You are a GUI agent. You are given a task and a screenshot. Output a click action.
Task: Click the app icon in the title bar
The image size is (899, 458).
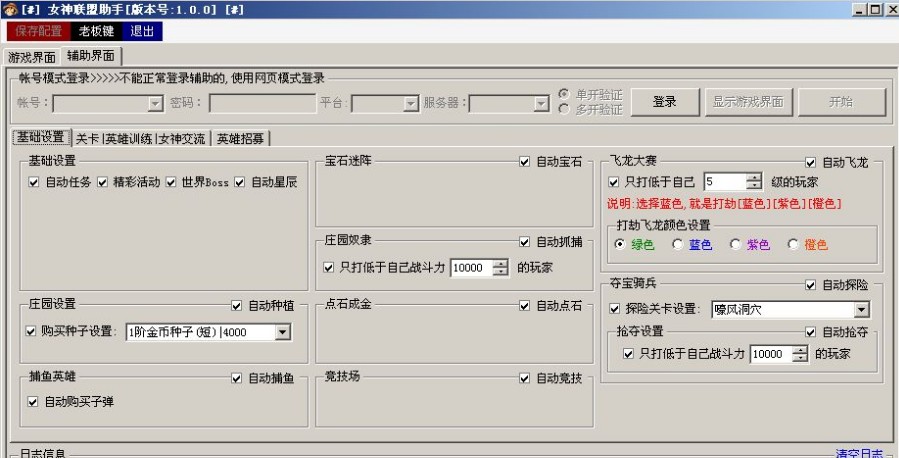[9, 9]
